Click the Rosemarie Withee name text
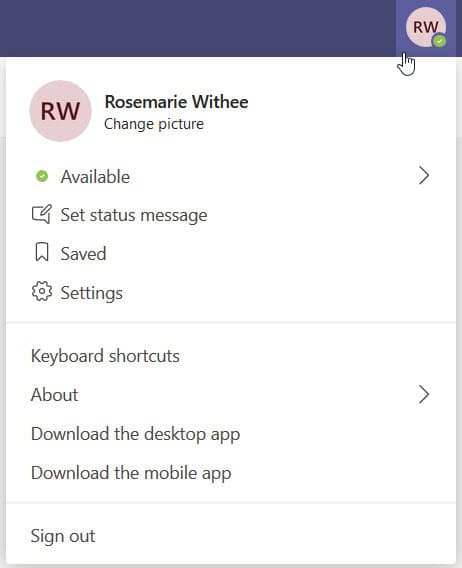The height and width of the screenshot is (568, 462). pos(176,102)
